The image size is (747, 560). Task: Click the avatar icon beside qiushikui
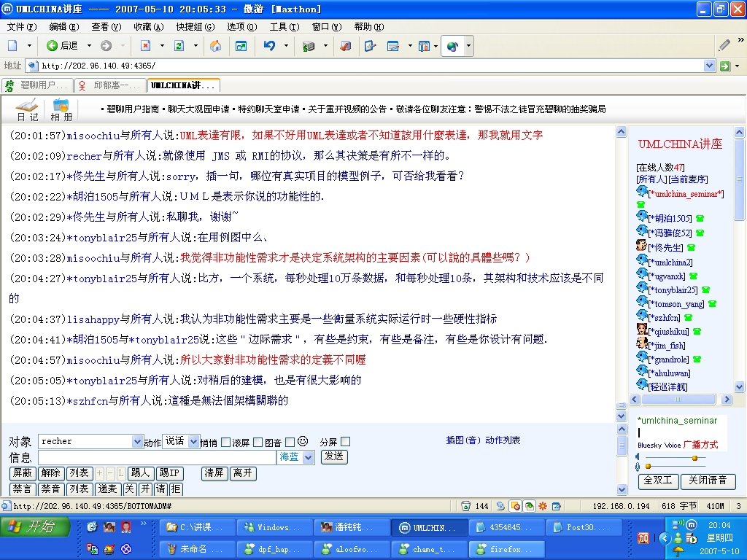(642, 330)
